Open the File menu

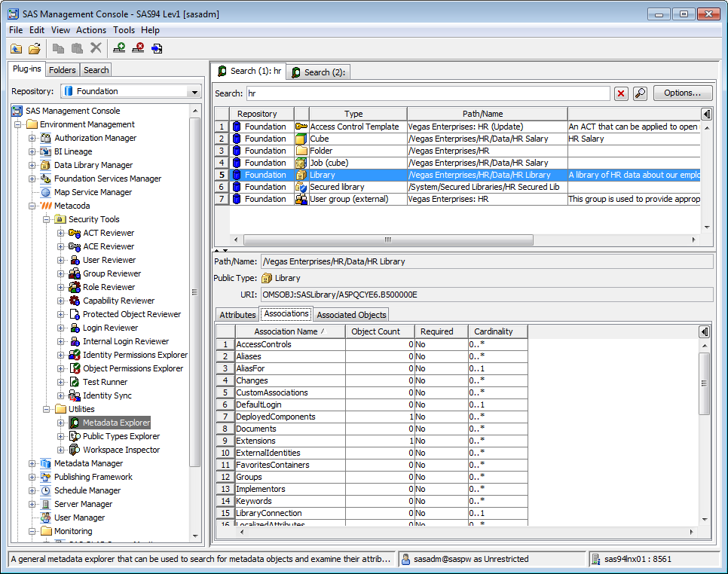(x=16, y=30)
